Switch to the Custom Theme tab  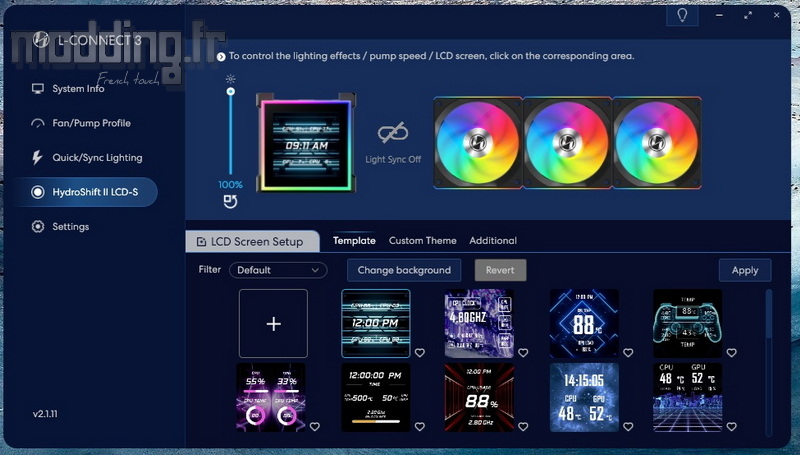pyautogui.click(x=422, y=241)
